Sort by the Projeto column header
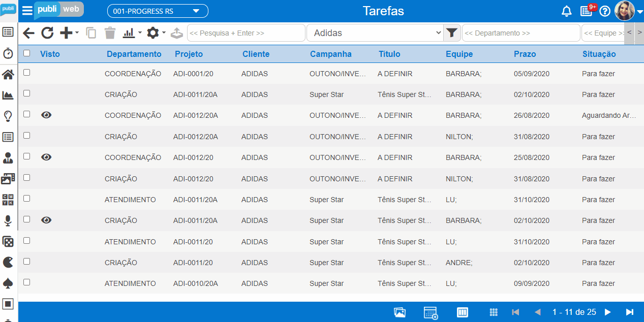 [189, 54]
